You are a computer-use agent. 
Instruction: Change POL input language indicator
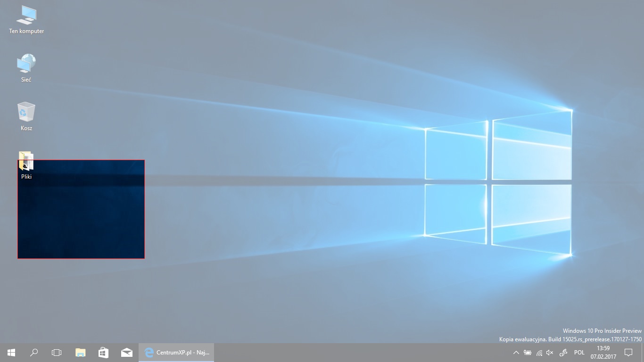click(579, 353)
